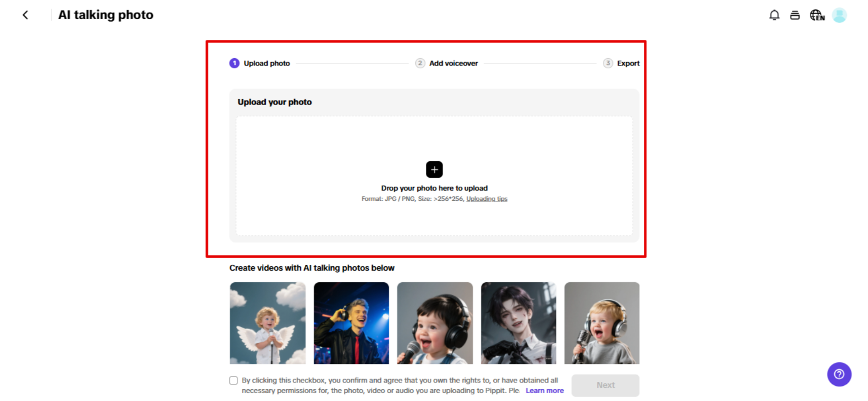Click 'Drop your photo here to upload' text
Screen dimensions: 868x401
(x=434, y=188)
